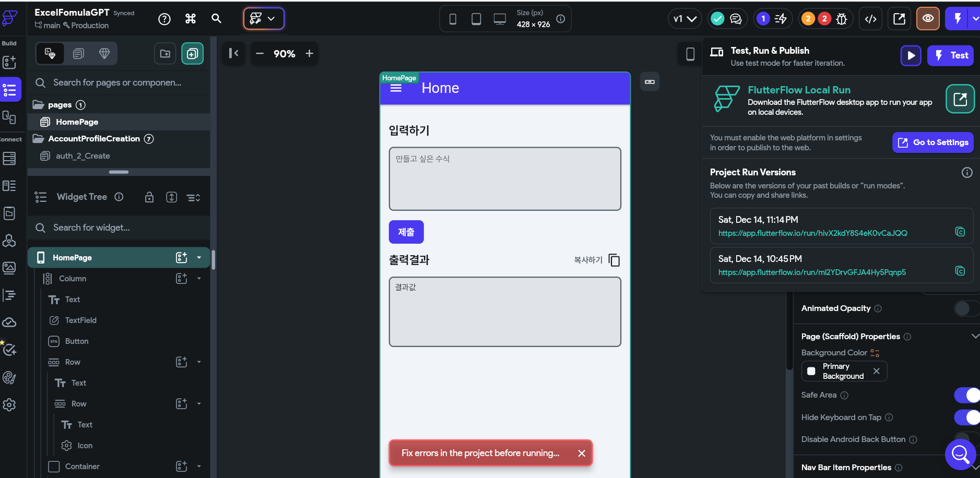This screenshot has width=980, height=478.
Task: Collapse the left panel arrow icon
Action: [x=233, y=53]
